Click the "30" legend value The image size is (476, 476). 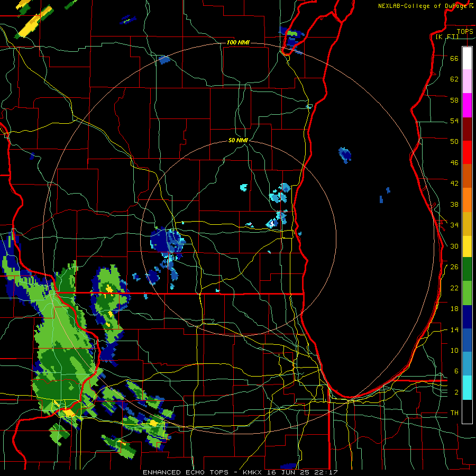click(454, 246)
